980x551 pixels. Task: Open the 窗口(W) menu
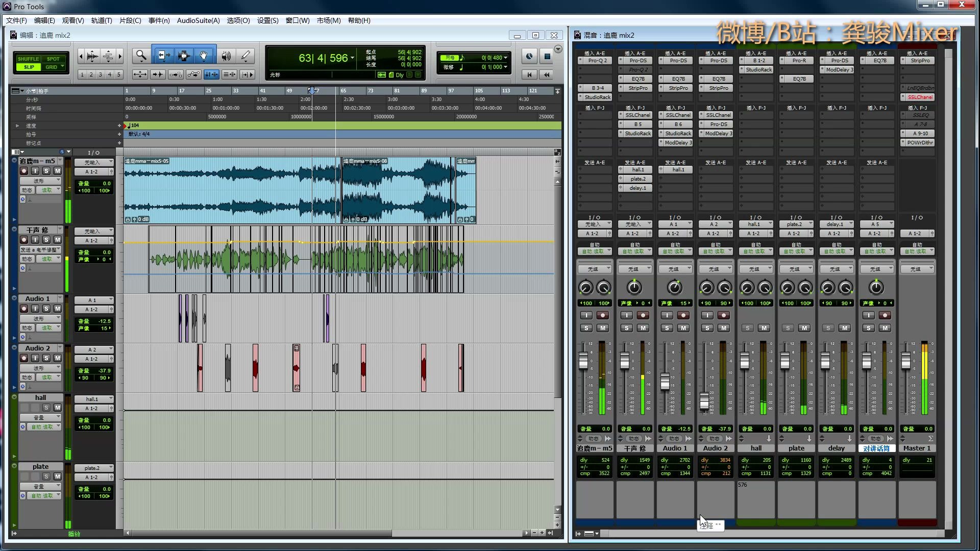298,20
